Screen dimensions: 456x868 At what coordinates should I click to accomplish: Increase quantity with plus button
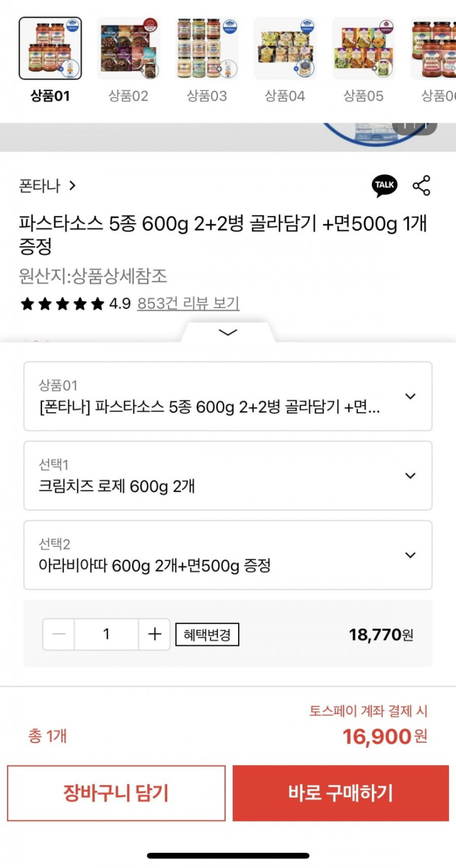155,634
